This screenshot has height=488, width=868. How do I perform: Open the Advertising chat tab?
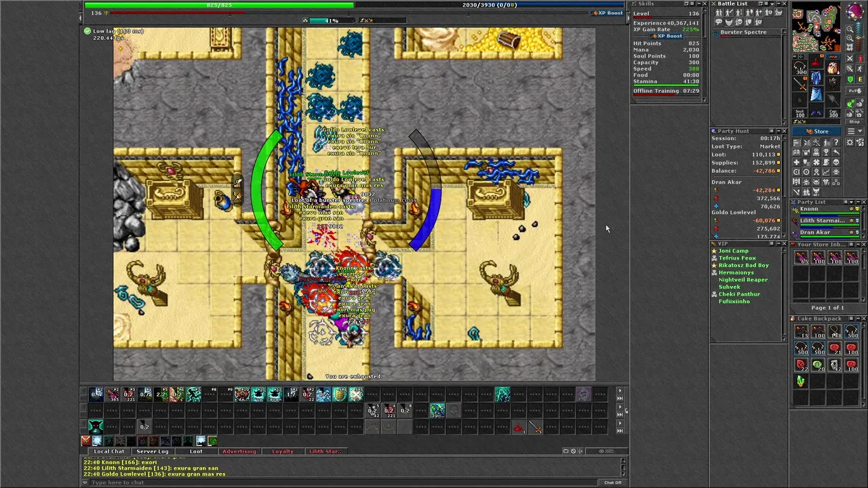(239, 451)
